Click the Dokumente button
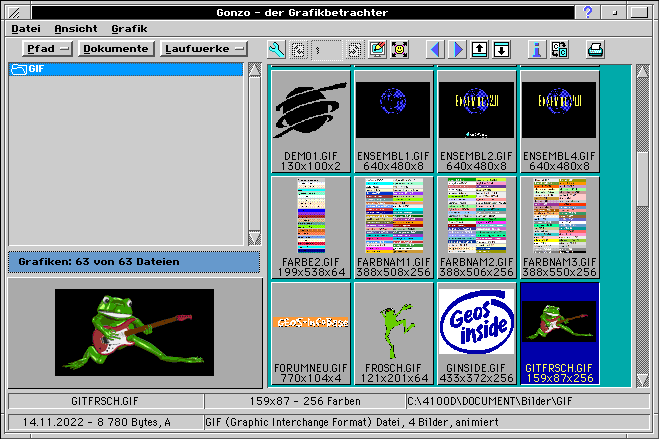Viewport: 659px width, 439px height. tap(116, 49)
